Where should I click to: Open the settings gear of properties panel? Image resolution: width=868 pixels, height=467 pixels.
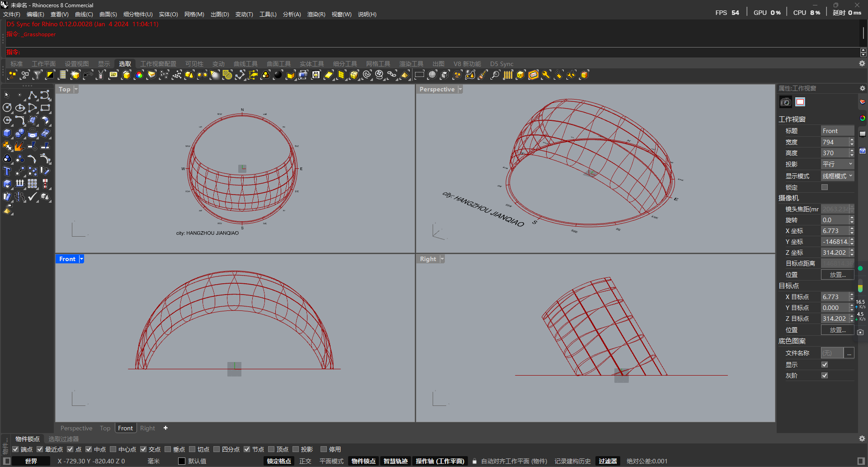(862, 88)
